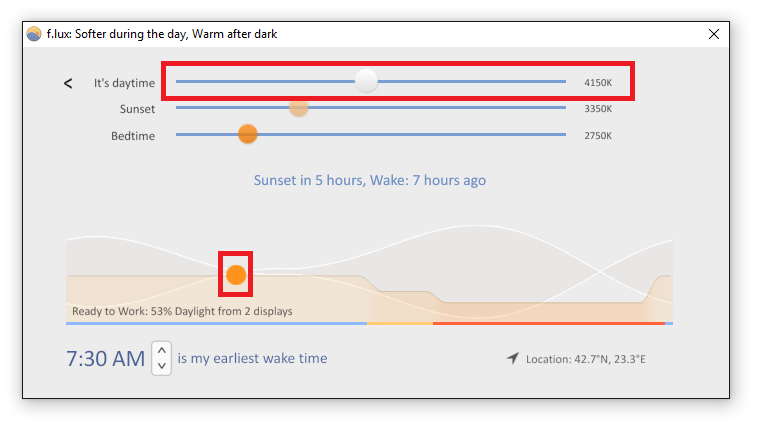This screenshot has height=426, width=761.
Task: Click the is my earliest wake time label
Action: click(252, 358)
